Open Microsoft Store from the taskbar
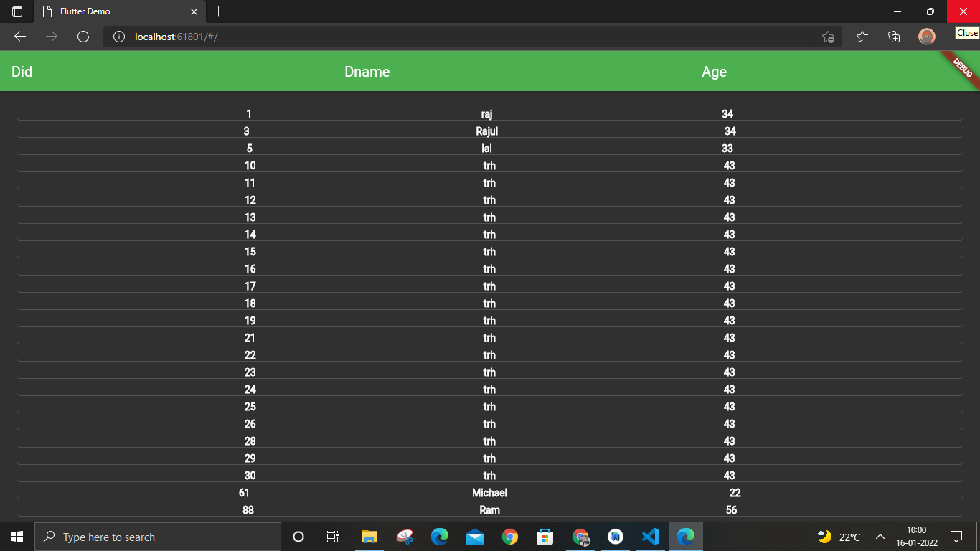The width and height of the screenshot is (980, 551). tap(545, 537)
